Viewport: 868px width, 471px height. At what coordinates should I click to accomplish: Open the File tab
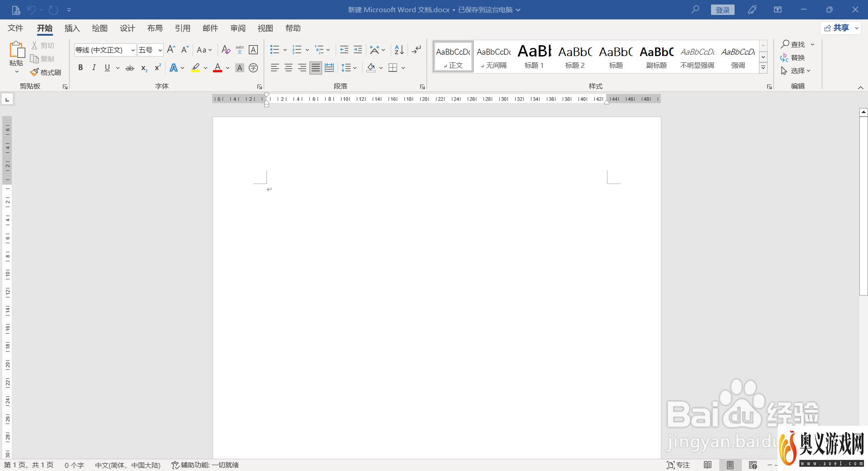[15, 28]
